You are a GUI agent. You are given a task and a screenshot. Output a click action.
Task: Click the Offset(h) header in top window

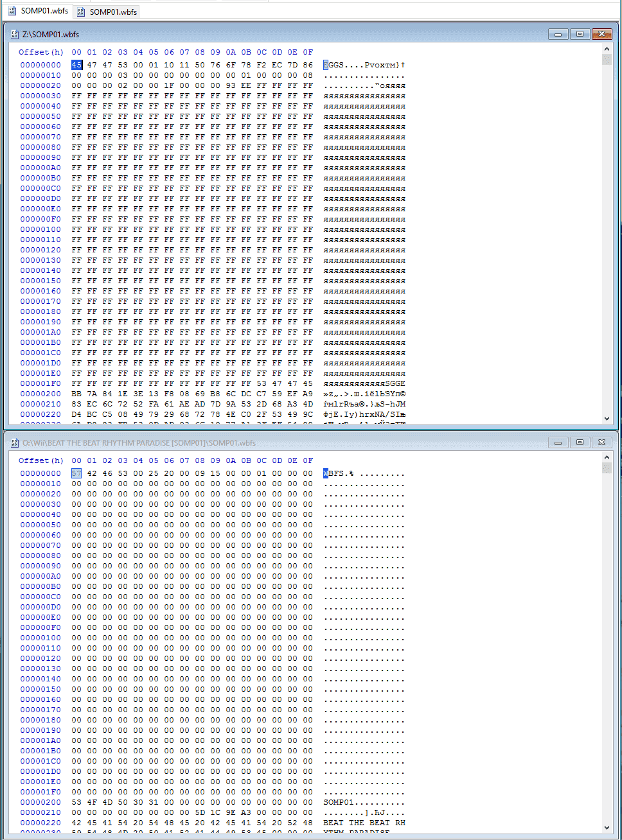[40, 52]
